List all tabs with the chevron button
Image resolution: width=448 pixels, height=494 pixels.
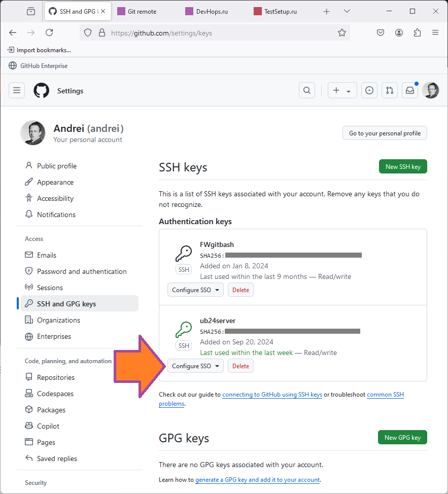point(347,11)
